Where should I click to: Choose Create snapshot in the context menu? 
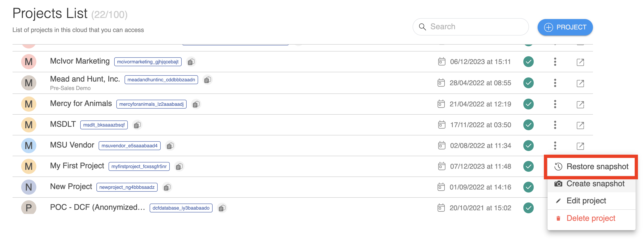(591, 184)
